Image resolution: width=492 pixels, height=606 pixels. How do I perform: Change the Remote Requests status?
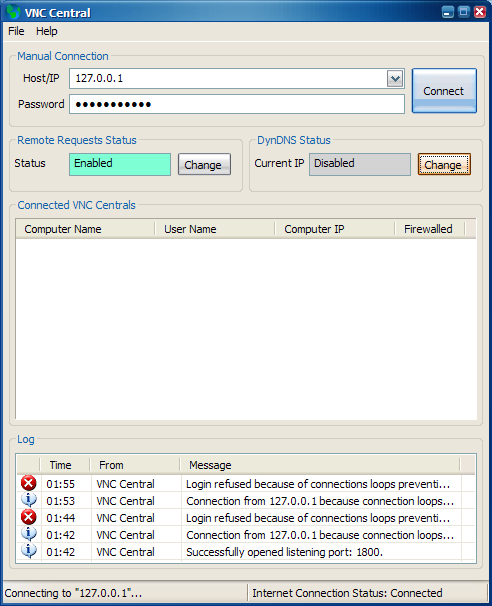204,164
